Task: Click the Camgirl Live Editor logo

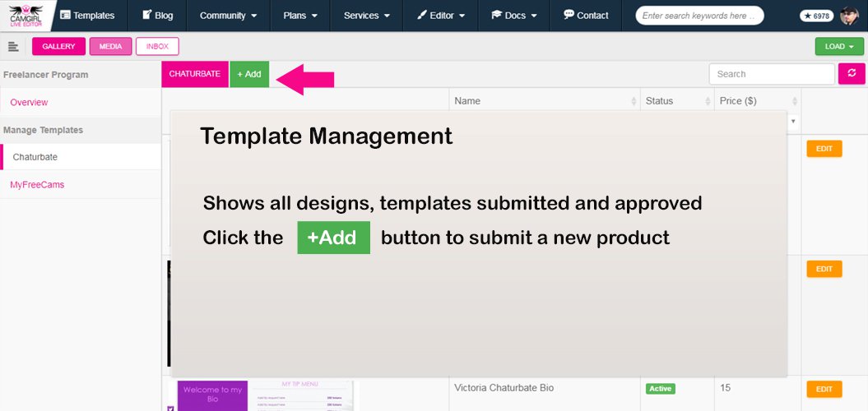Action: pos(26,16)
